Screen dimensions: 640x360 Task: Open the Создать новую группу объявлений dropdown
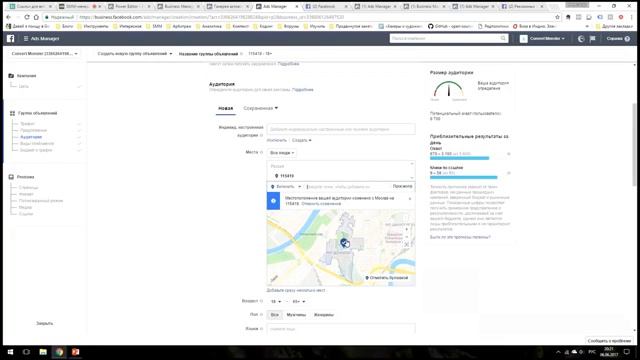point(135,53)
